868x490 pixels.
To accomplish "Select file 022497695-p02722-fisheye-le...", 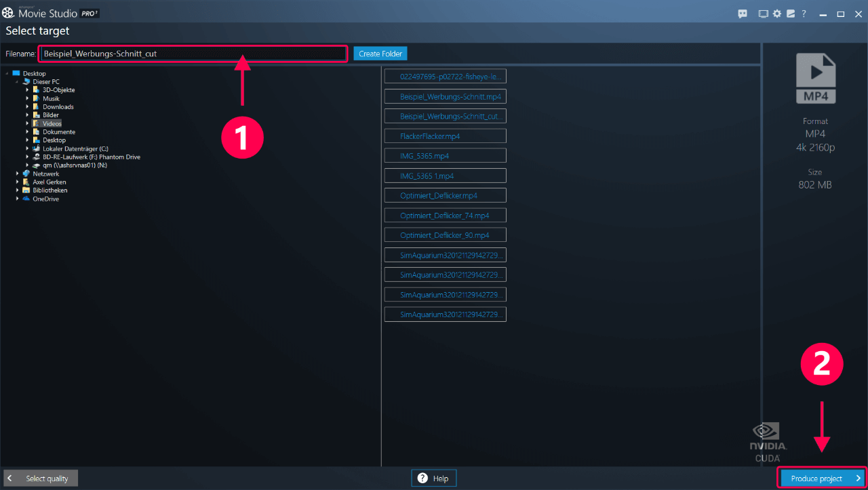I will (x=445, y=77).
